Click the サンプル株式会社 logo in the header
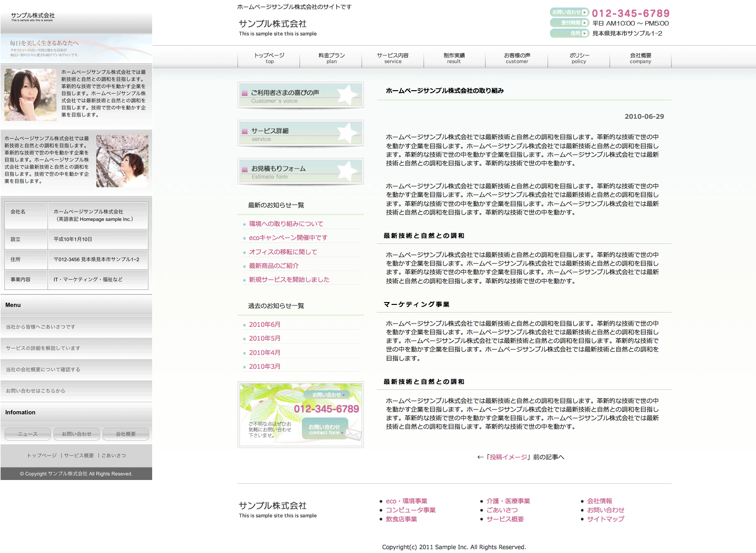Image resolution: width=756 pixels, height=553 pixels. [272, 24]
